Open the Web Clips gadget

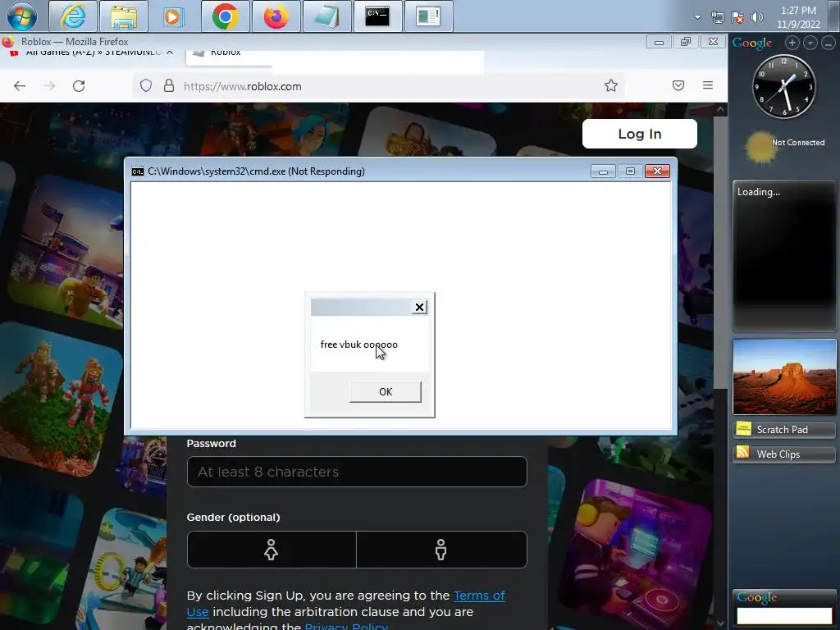[x=784, y=454]
